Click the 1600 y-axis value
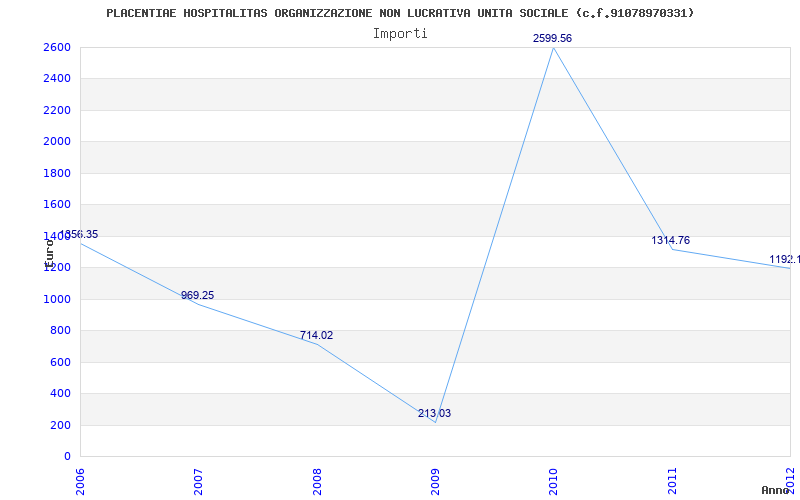Image resolution: width=800 pixels, height=500 pixels. 57,205
